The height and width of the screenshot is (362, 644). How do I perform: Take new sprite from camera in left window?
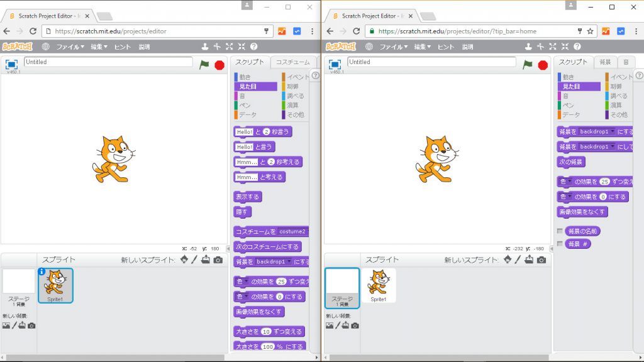point(218,260)
